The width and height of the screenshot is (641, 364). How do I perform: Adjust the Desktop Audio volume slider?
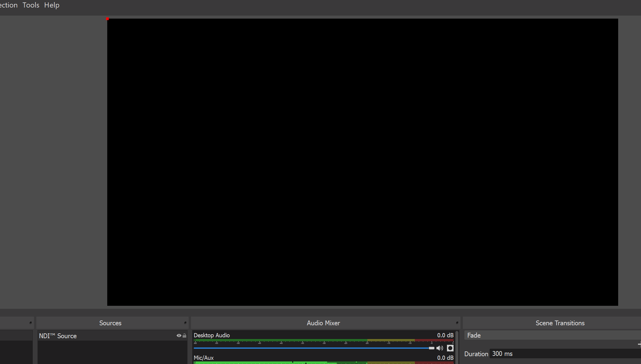point(312,348)
